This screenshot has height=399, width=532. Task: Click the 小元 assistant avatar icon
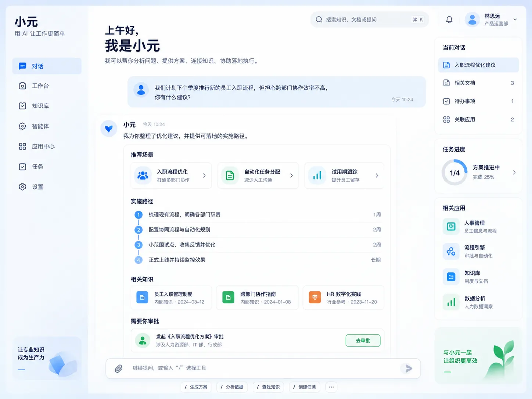109,129
